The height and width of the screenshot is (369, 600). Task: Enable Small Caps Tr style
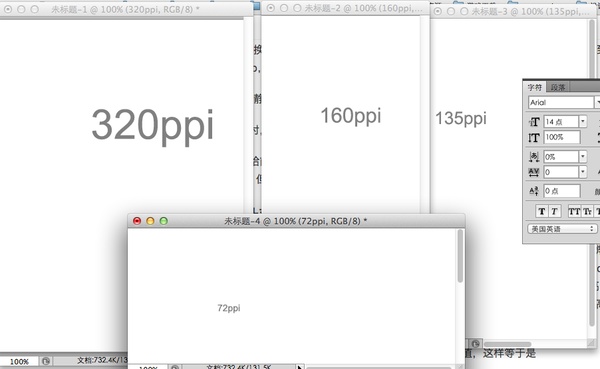coord(587,211)
